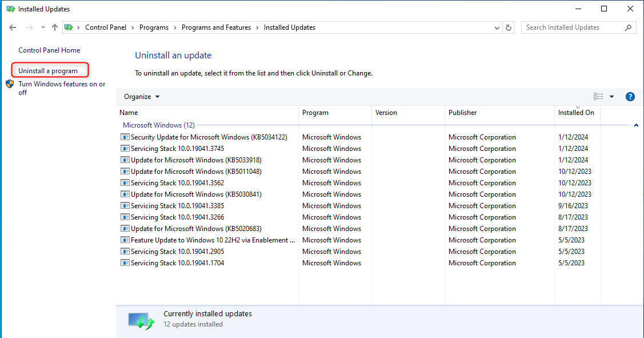Select Update for Microsoft Windows (KB5030841)
The height and width of the screenshot is (338, 644).
coord(197,194)
